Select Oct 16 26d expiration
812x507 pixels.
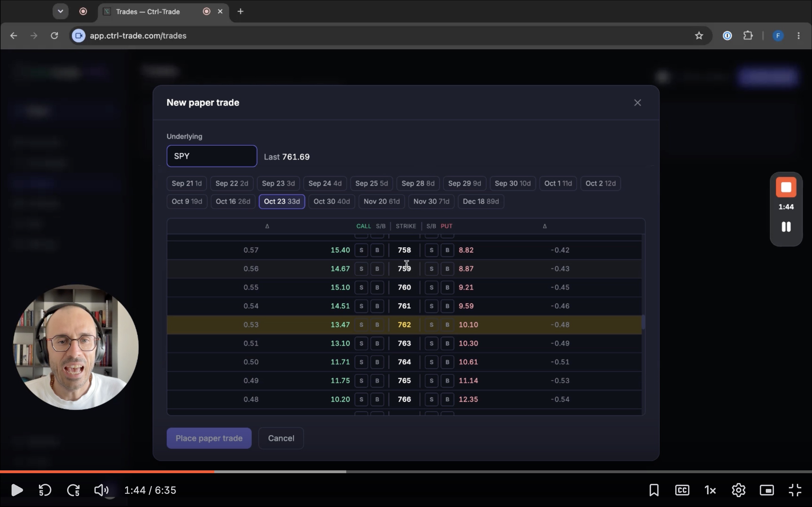pyautogui.click(x=233, y=202)
